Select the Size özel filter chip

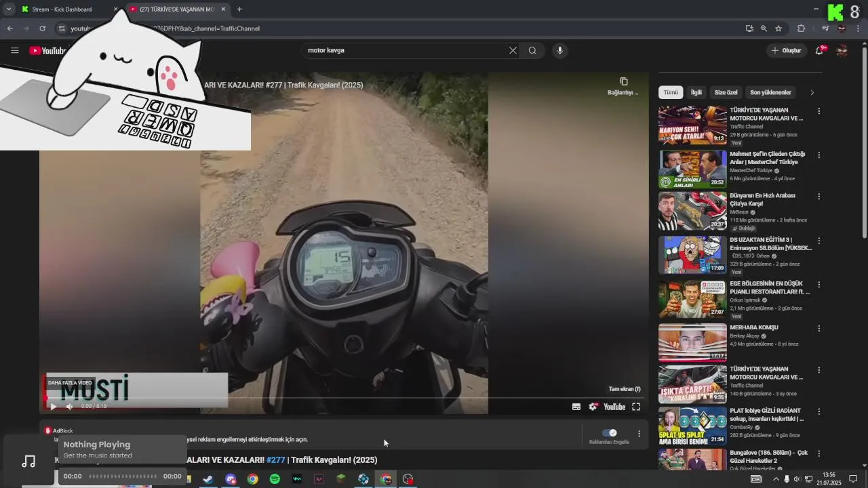[x=726, y=92]
